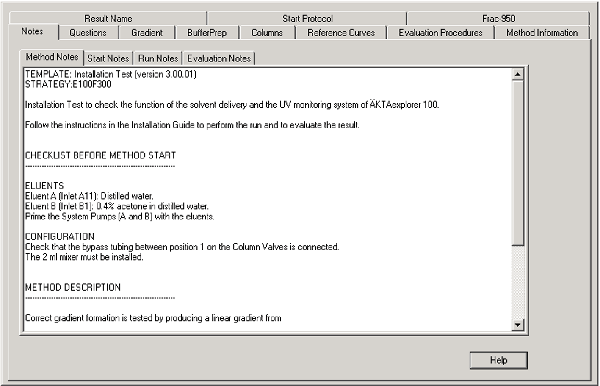Switch to Start Notes sub-tab
Image resolution: width=600 pixels, height=386 pixels.
coord(108,59)
